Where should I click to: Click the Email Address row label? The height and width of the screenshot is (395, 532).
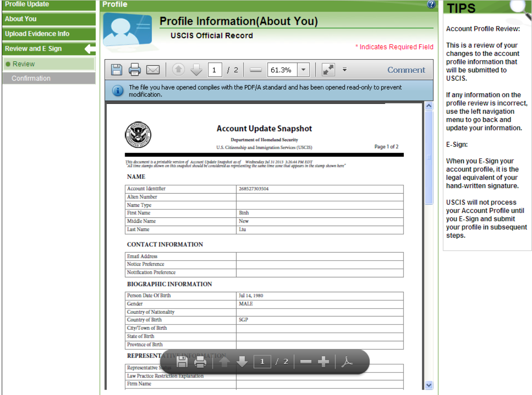point(142,256)
